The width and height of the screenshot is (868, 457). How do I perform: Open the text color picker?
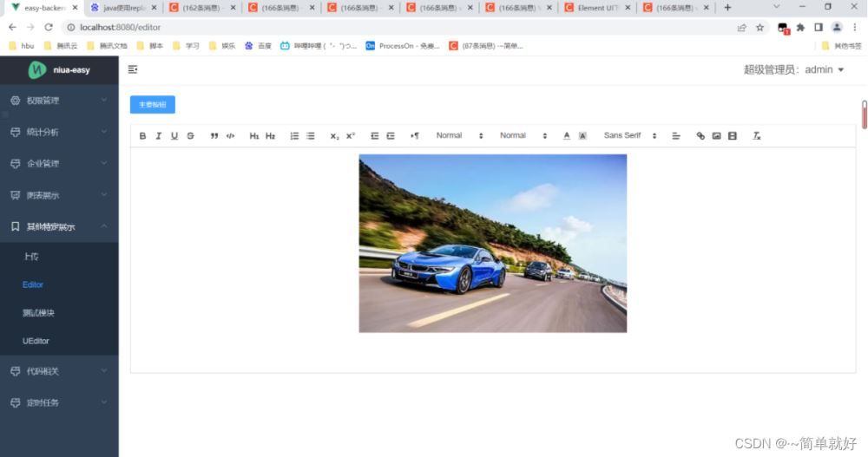coord(567,136)
